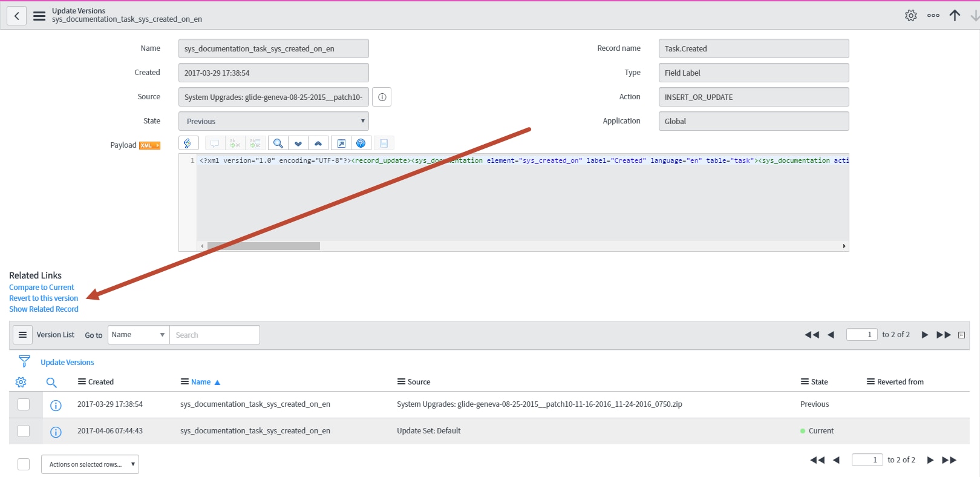Go back using the header back arrow
Viewport: 980px width, 477px height.
point(16,16)
